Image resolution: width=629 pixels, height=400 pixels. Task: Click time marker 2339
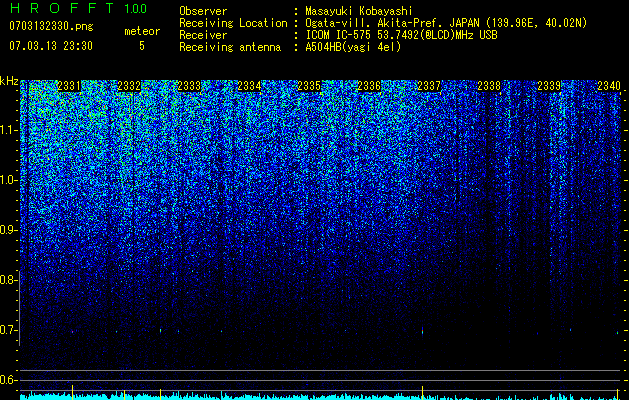coord(549,86)
